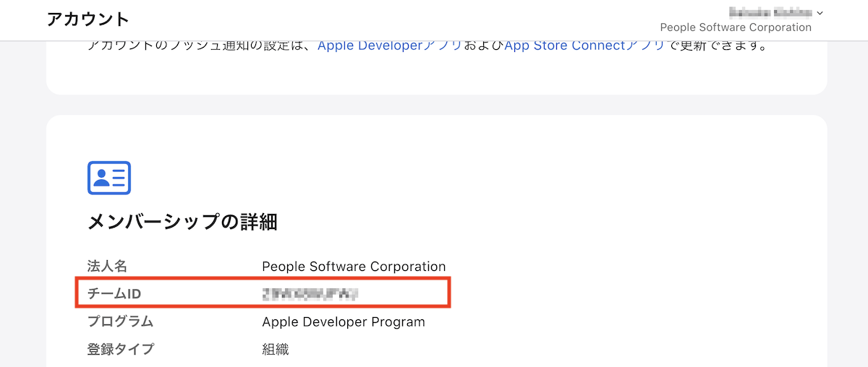The width and height of the screenshot is (868, 367).
Task: Open the account name dropdown chevron
Action: coord(820,13)
